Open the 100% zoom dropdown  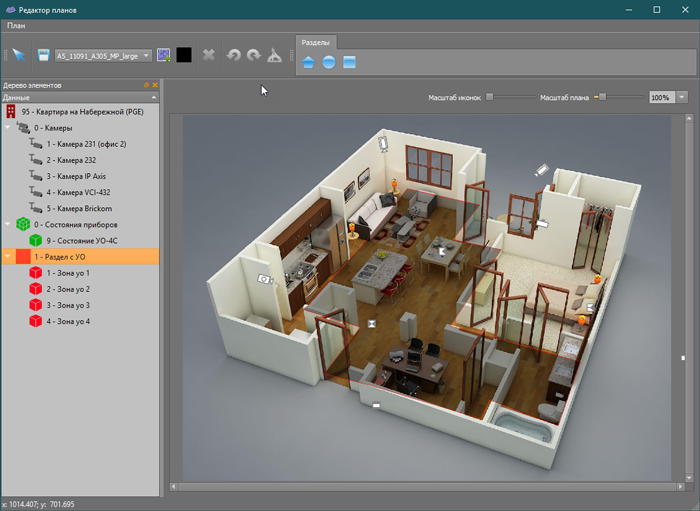(682, 98)
